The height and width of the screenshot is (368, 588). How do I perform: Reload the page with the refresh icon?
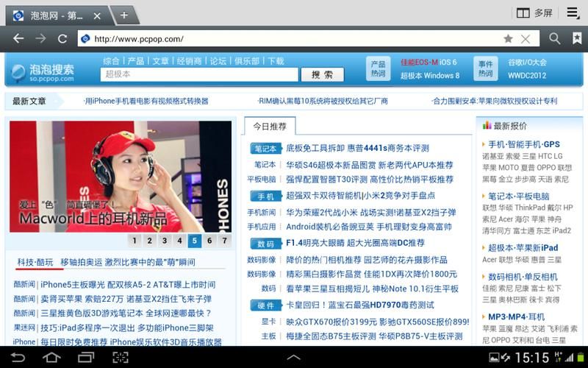coord(62,39)
